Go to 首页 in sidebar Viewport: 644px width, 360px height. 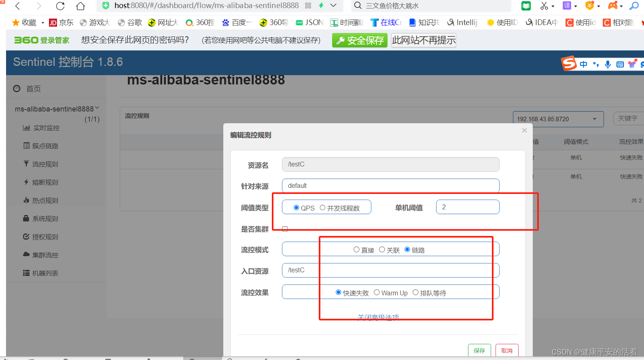tap(33, 89)
